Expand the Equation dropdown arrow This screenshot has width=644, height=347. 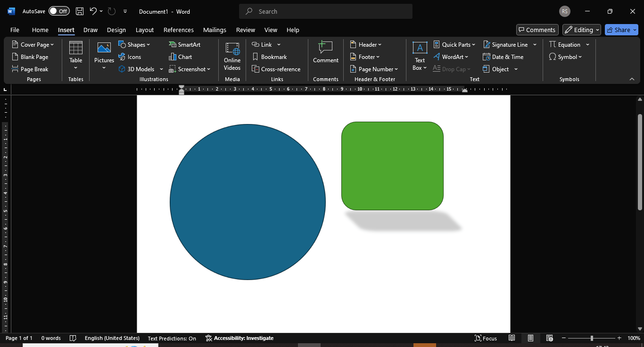(587, 45)
